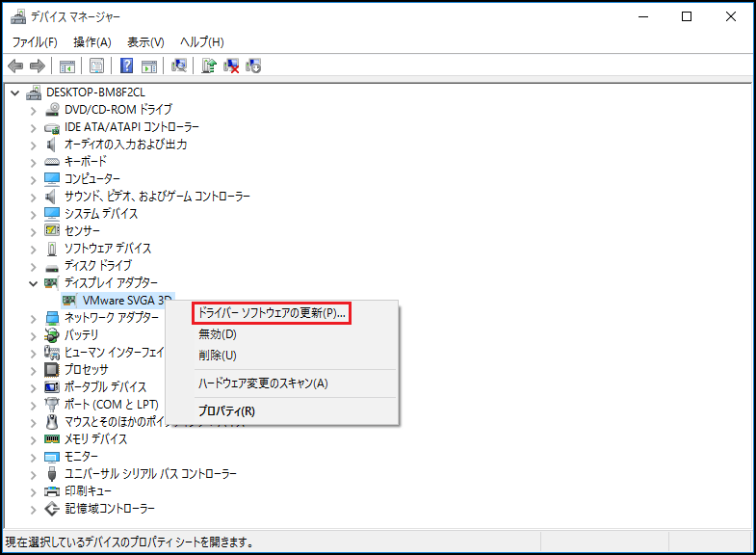This screenshot has width=756, height=555.
Task: Click the DVD/CD-ROM drive icon
Action: 52,110
